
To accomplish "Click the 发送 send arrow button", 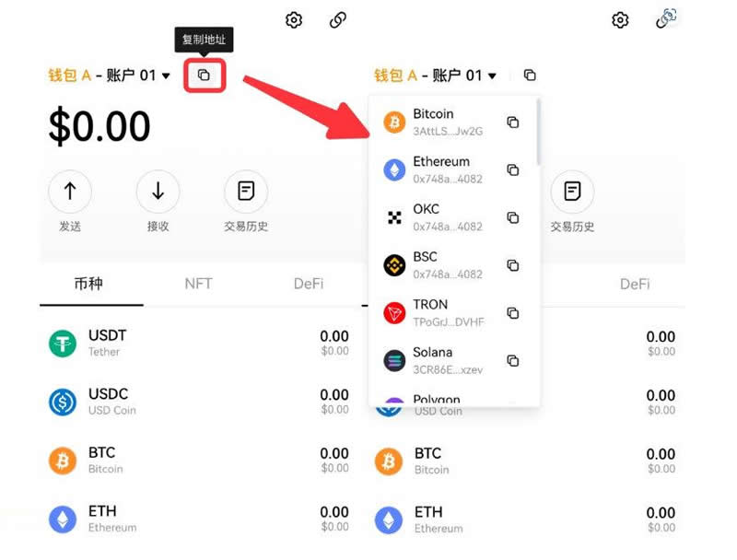I will (70, 192).
